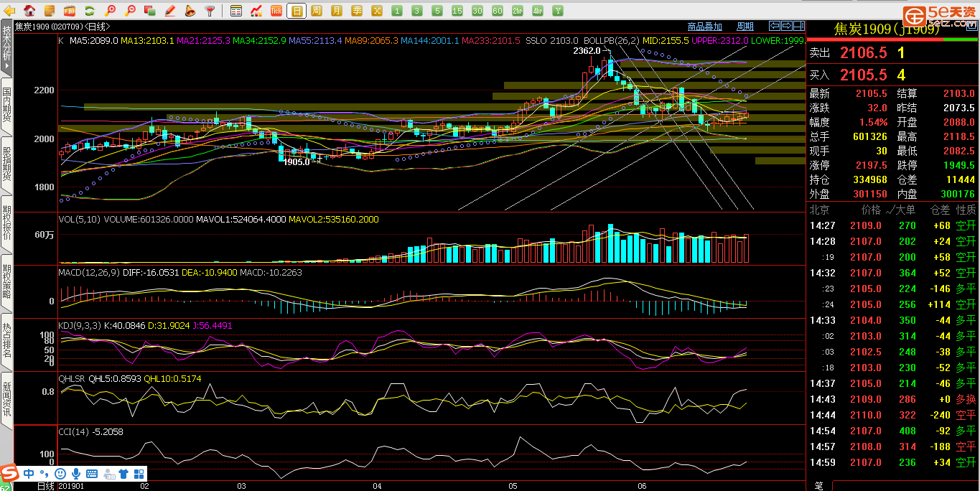Screen dimensions: 980x491
Task: Switch to 5-minute period
Action: 437,11
